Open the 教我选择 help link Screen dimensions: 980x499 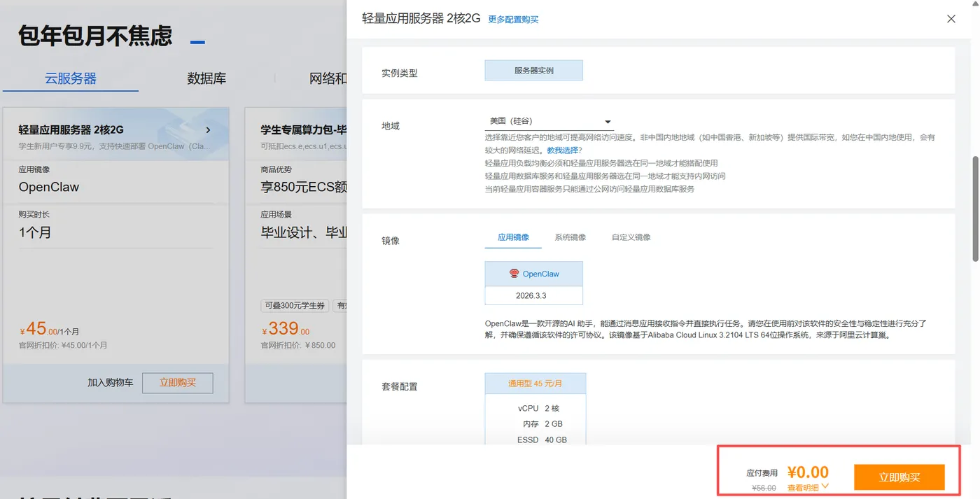[564, 150]
